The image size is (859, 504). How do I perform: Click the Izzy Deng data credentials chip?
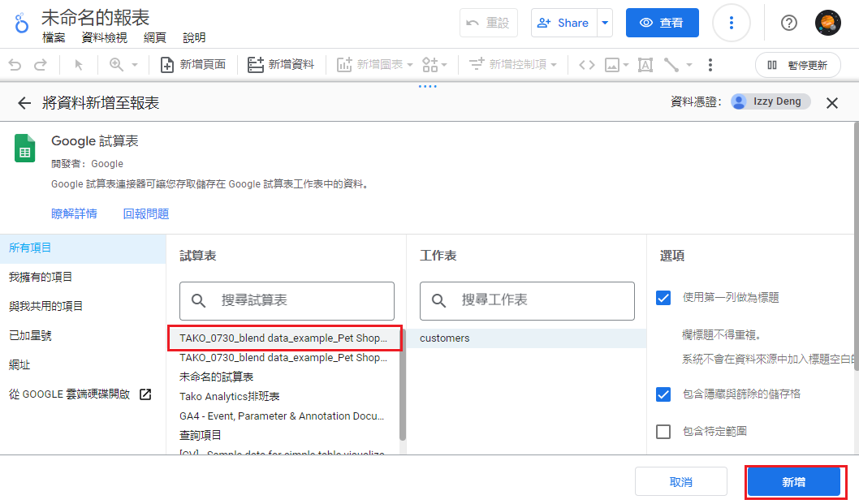[771, 101]
